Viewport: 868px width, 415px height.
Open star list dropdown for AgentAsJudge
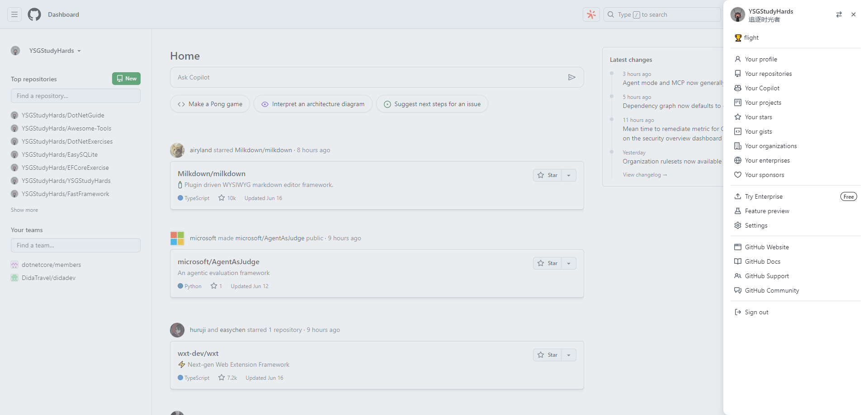coord(569,263)
